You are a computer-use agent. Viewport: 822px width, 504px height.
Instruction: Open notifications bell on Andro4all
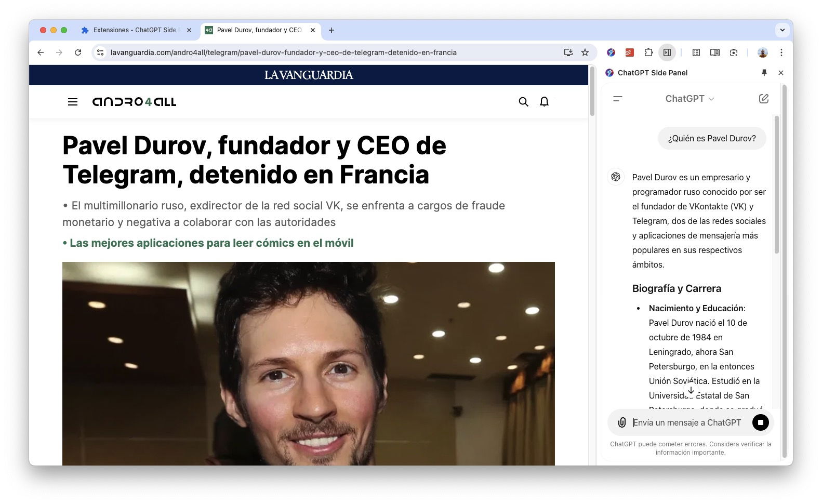[x=545, y=102]
